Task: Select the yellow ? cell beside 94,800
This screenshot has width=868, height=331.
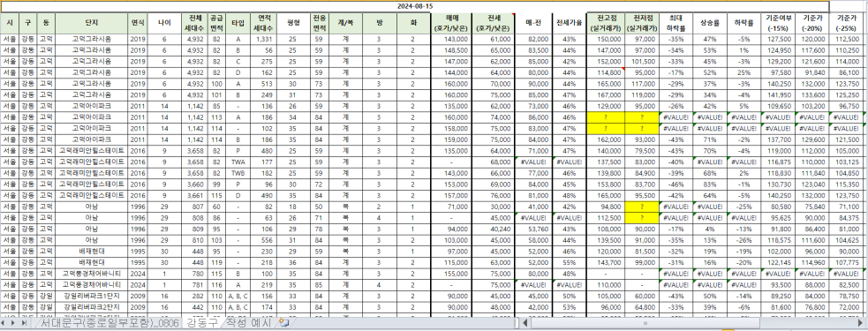Action: coord(642,207)
